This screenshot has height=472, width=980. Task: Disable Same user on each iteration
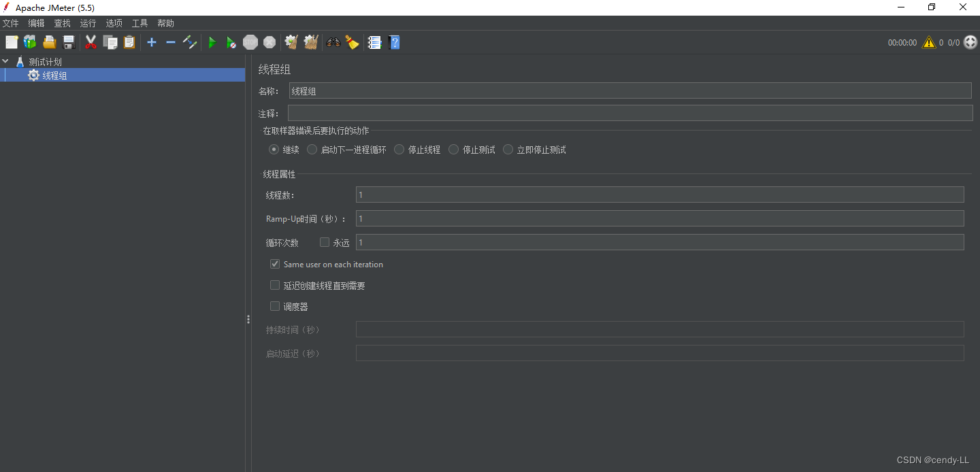click(x=274, y=263)
